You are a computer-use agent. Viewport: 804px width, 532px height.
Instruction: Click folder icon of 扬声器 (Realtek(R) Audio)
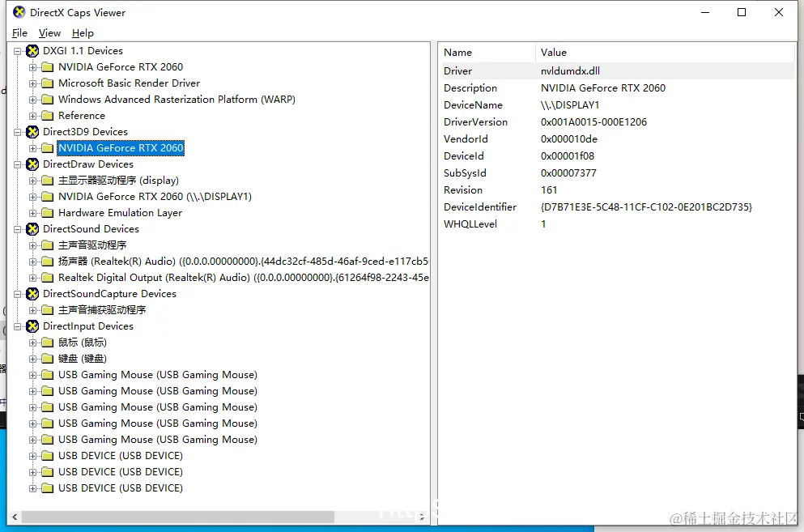47,262
